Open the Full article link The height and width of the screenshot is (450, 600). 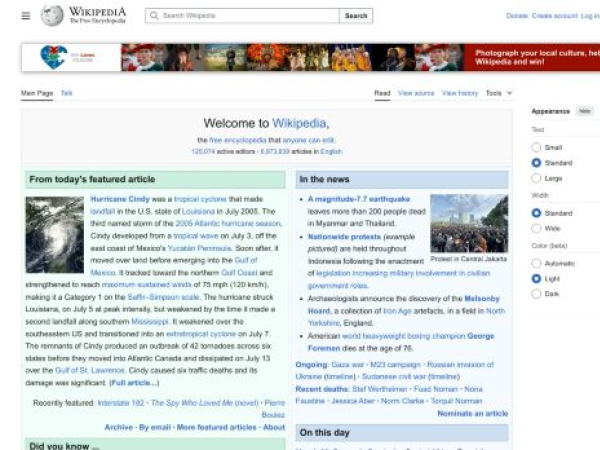134,383
